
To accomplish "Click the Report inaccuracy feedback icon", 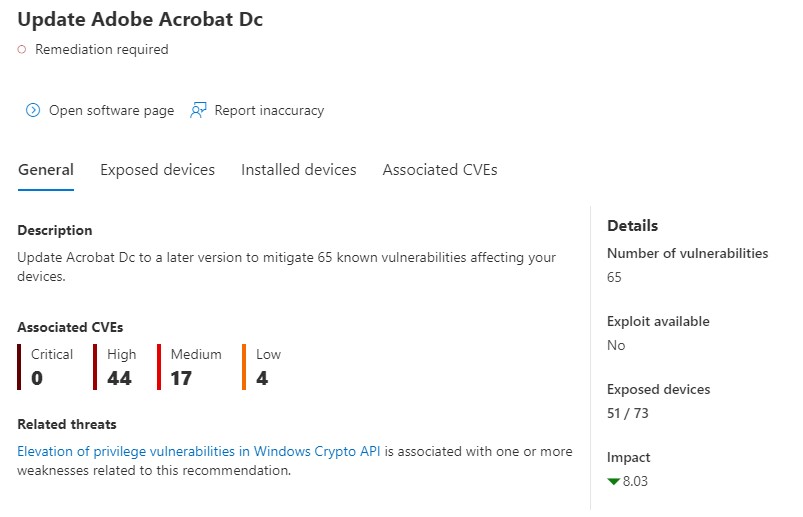I will (x=197, y=111).
